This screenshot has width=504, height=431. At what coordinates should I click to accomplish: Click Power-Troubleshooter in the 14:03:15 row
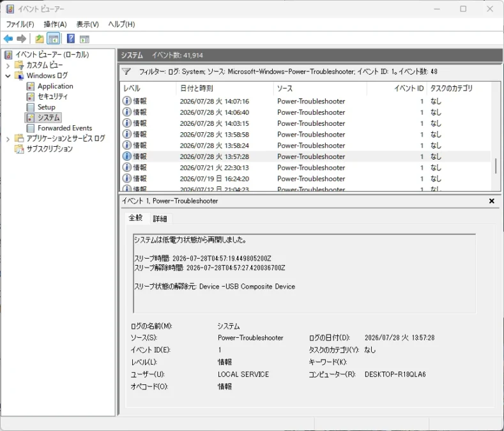tap(311, 123)
